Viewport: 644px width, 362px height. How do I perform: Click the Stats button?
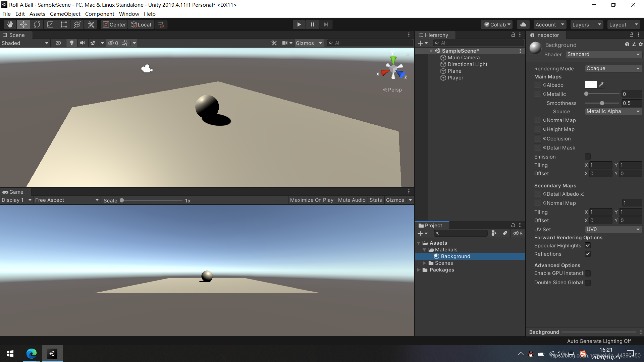tap(376, 200)
